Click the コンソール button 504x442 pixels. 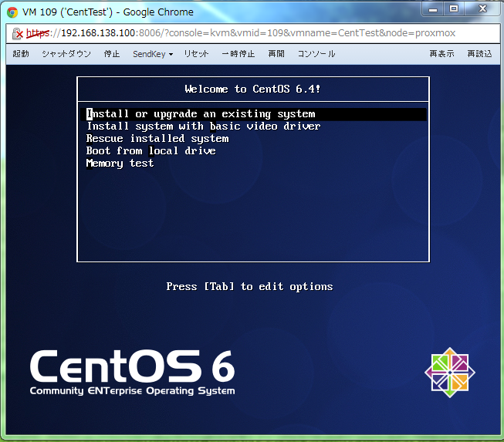(316, 54)
